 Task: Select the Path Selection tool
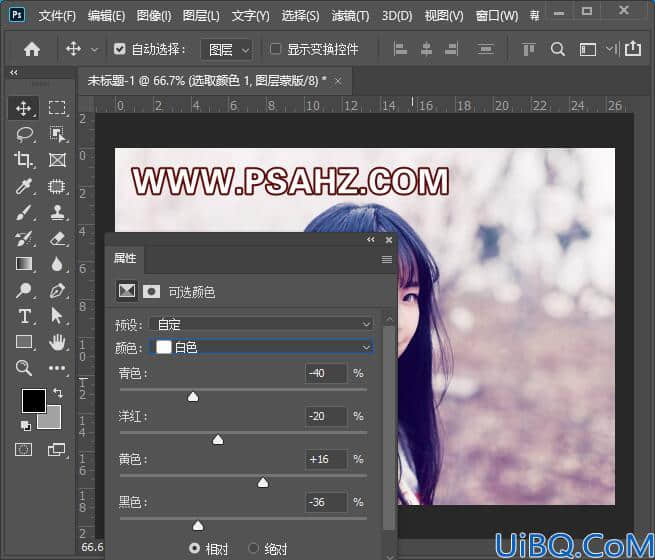click(56, 316)
